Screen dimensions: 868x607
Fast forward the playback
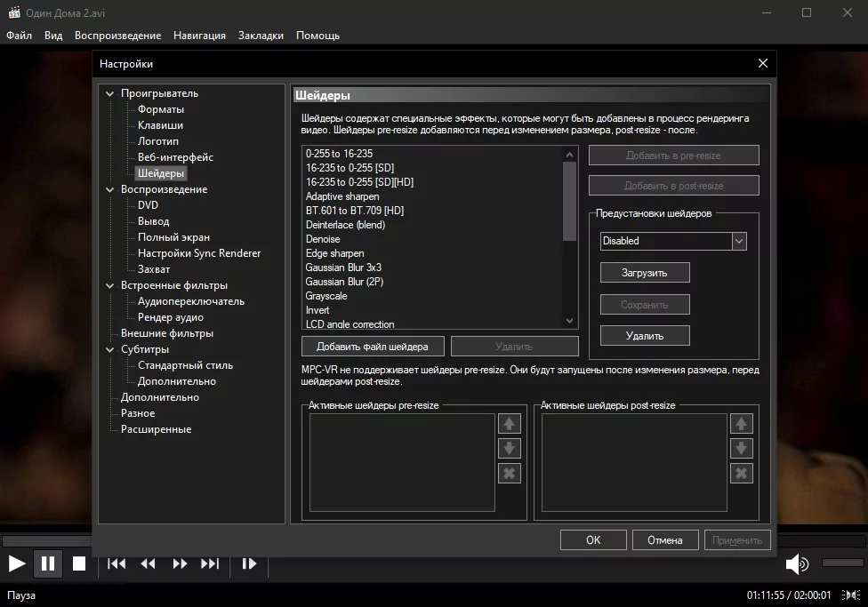coord(179,563)
